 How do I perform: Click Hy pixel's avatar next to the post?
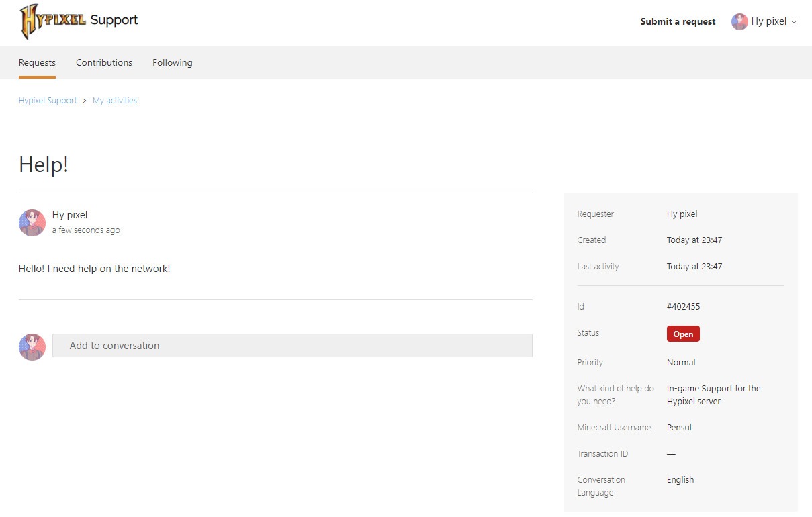(32, 222)
